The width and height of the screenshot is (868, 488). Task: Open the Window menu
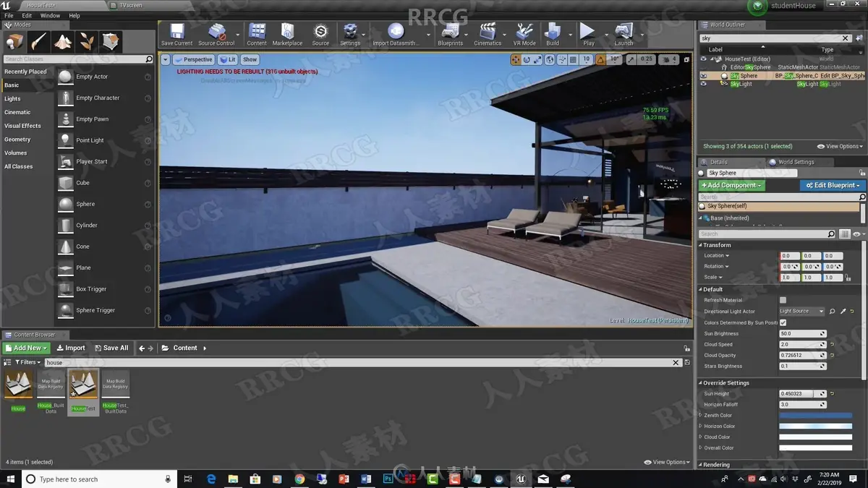coord(50,15)
